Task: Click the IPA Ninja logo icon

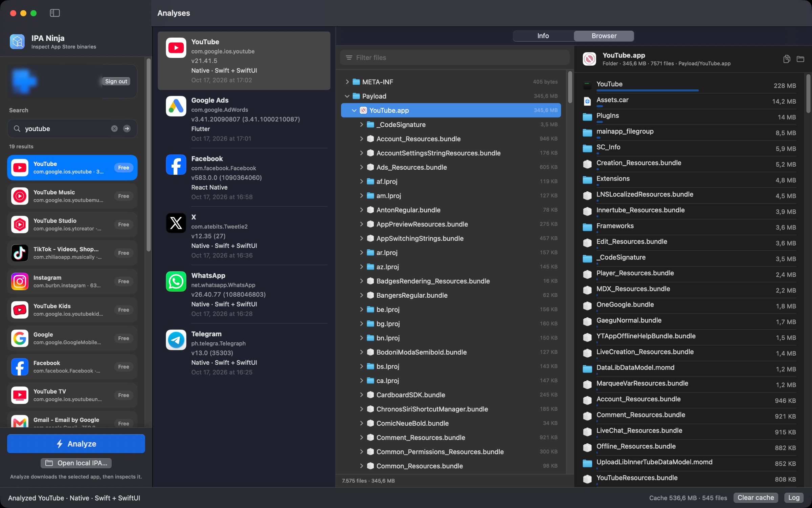Action: click(17, 42)
